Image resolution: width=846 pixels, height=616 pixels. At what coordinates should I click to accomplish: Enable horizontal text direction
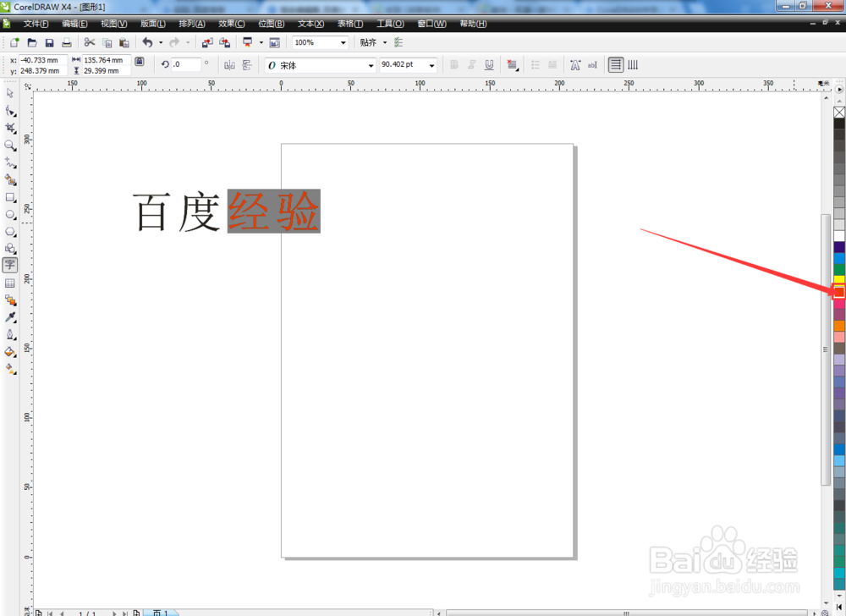point(616,64)
